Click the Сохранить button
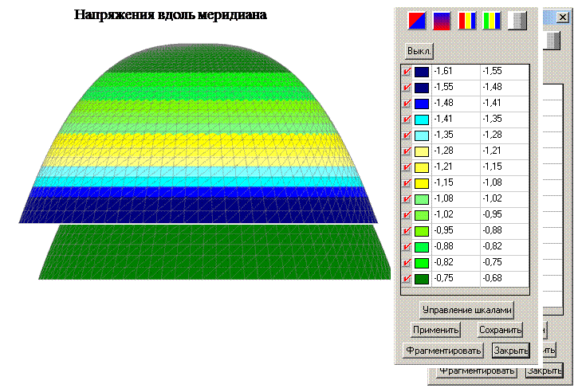Image resolution: width=582 pixels, height=392 pixels. pos(500,330)
